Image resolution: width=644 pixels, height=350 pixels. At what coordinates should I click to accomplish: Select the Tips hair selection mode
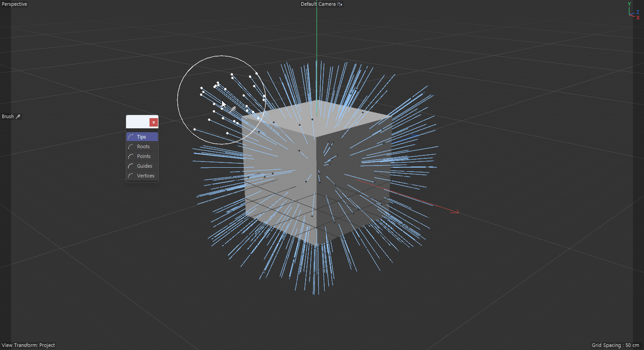pos(142,137)
